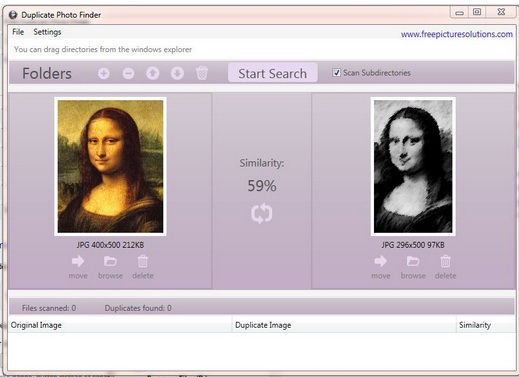Viewport: 519px width, 377px height.
Task: Click the add folder plus icon
Action: point(104,73)
